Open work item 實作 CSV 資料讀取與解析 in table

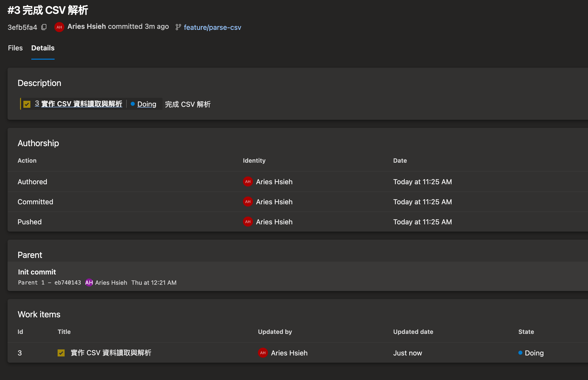(111, 353)
